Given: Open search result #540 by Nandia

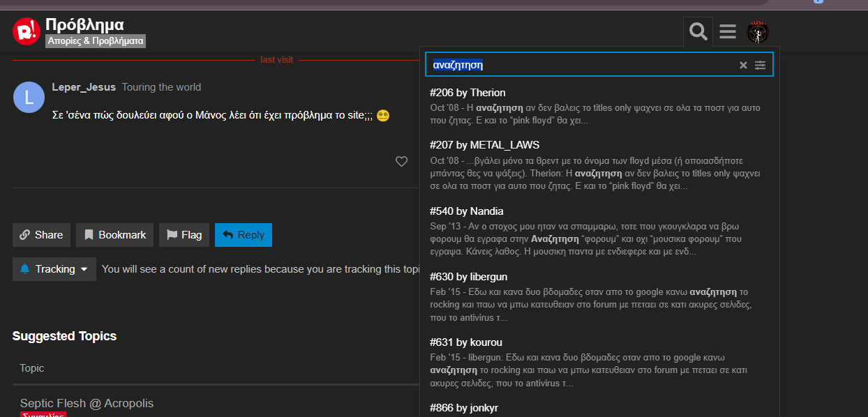Looking at the screenshot, I should [x=466, y=211].
